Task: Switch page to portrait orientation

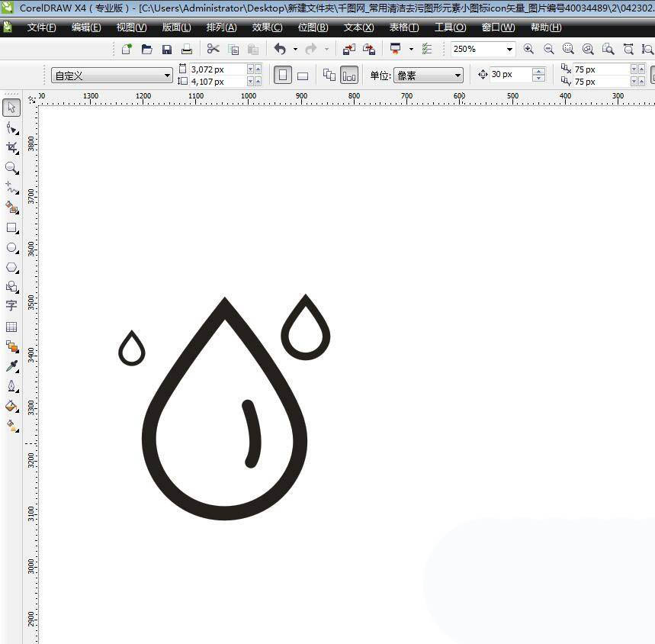Action: pos(283,76)
